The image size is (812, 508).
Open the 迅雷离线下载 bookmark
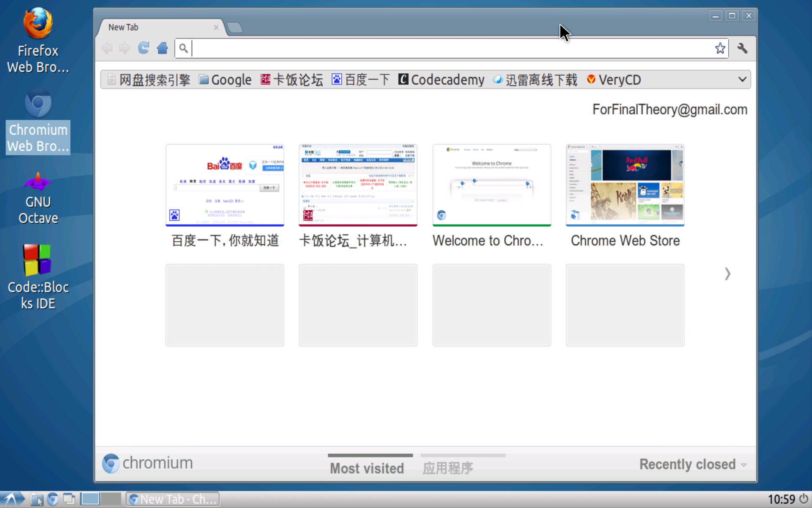[535, 80]
